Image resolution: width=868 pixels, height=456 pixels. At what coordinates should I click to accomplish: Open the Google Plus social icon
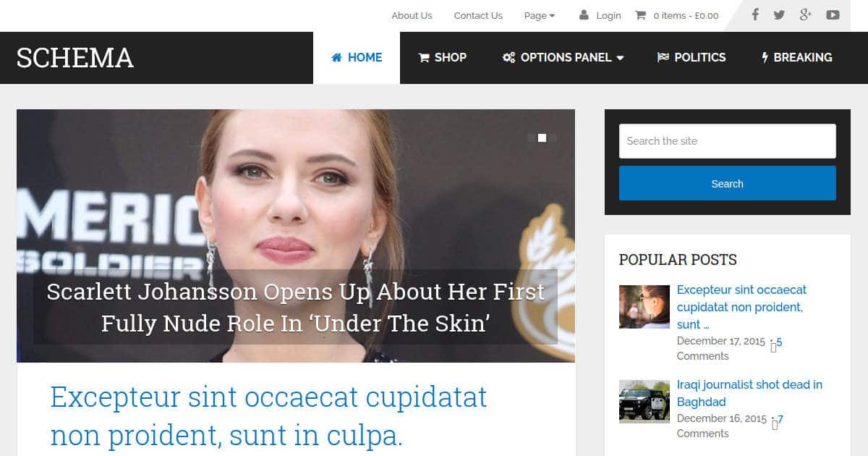click(806, 14)
